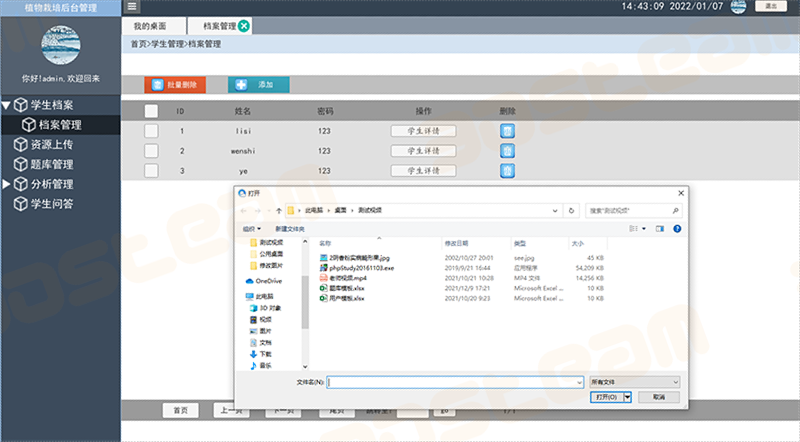Image resolution: width=800 pixels, height=442 pixels.
Task: Select 下载 in navigation pane
Action: [x=261, y=354]
